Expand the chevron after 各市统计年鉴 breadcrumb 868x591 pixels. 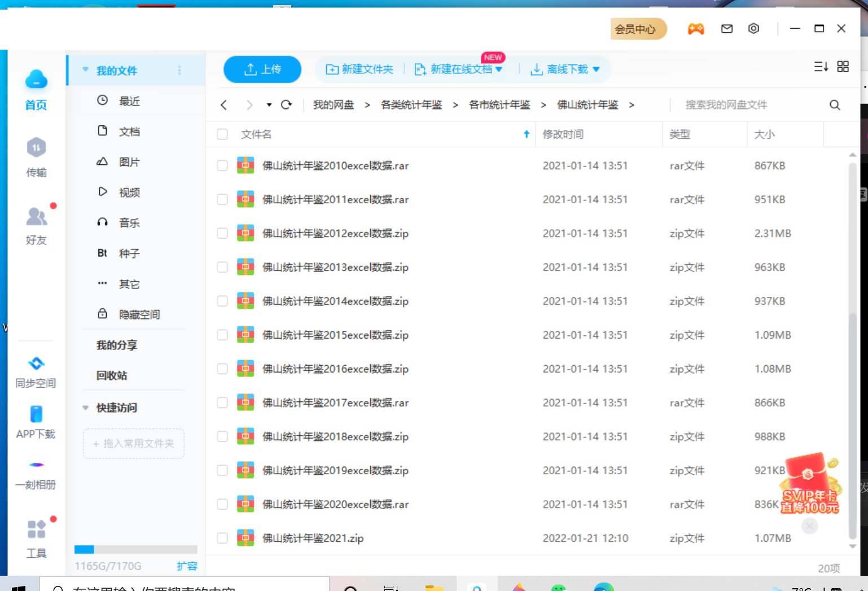(x=543, y=105)
